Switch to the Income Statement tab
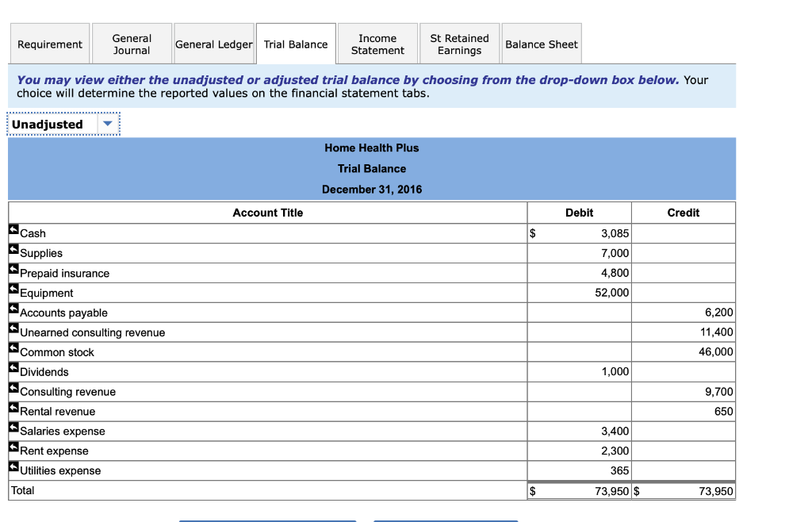This screenshot has height=522, width=812. tap(377, 44)
